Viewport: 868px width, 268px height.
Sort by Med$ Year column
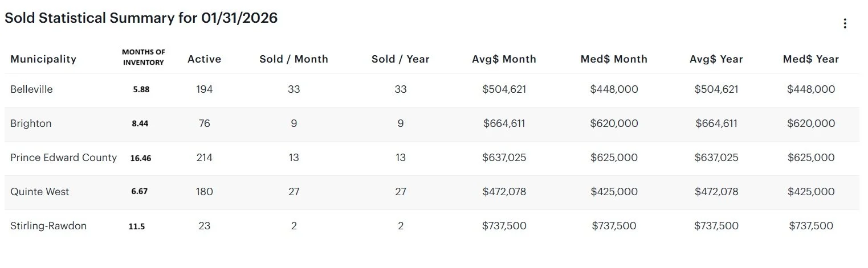[x=810, y=59]
